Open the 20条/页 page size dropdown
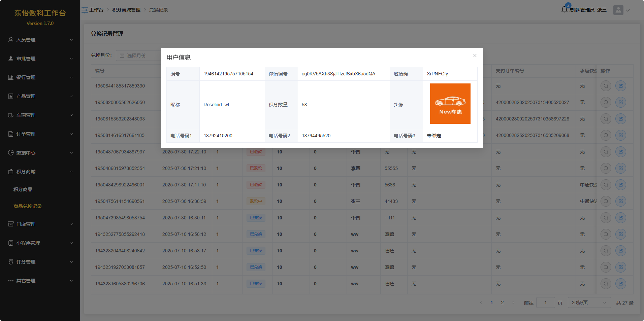Screen dimensions: 644x321 click(x=589, y=302)
